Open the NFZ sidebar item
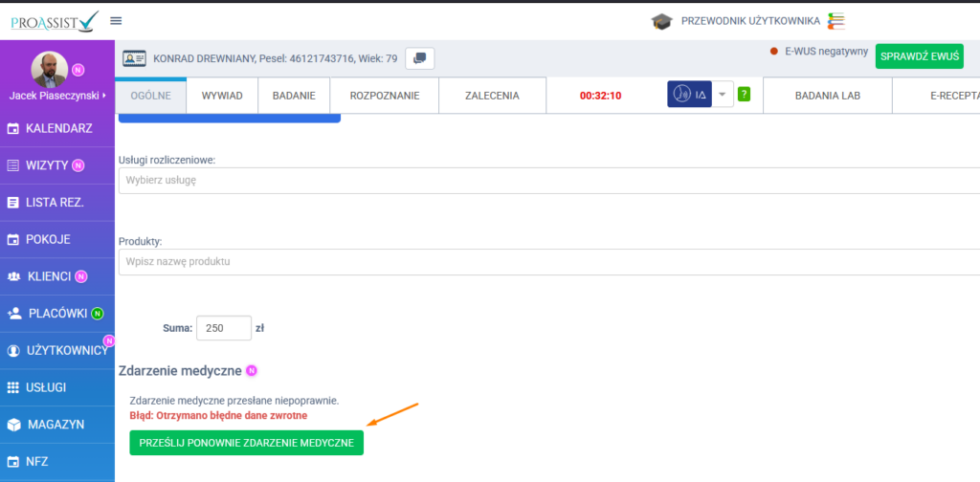The image size is (980, 482). click(x=57, y=461)
